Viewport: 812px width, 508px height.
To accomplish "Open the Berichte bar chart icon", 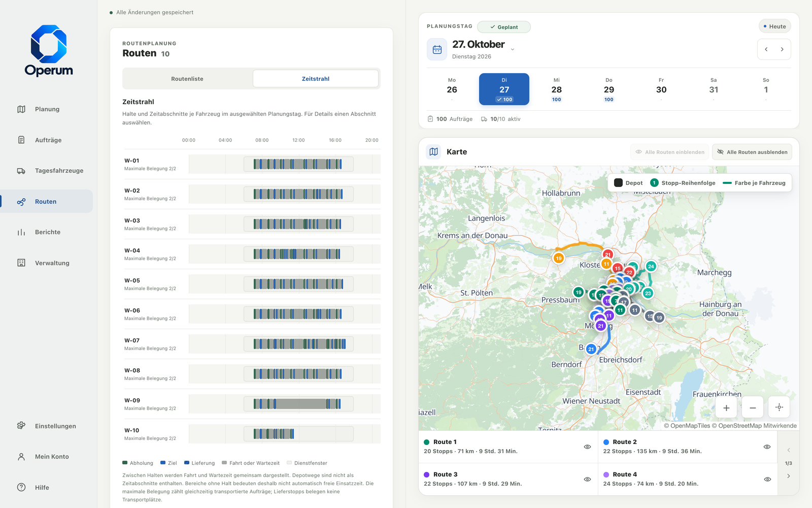I will coord(21,232).
